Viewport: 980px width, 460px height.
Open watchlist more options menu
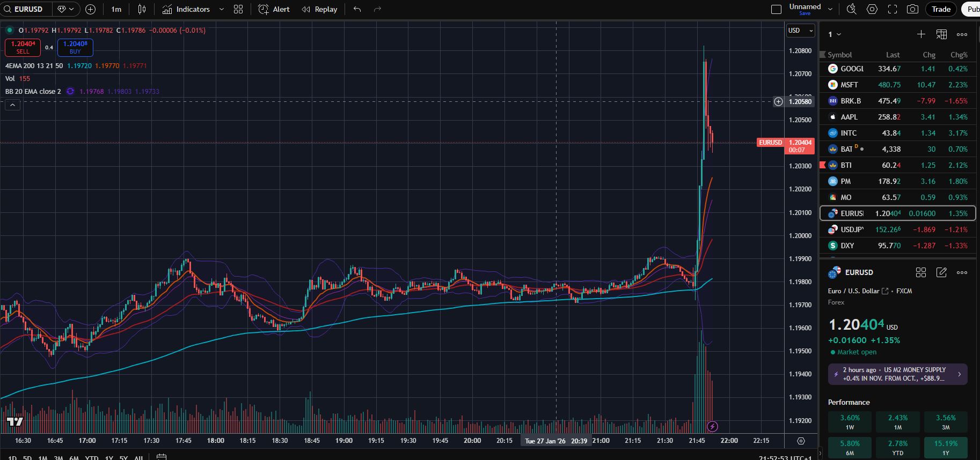click(x=962, y=34)
